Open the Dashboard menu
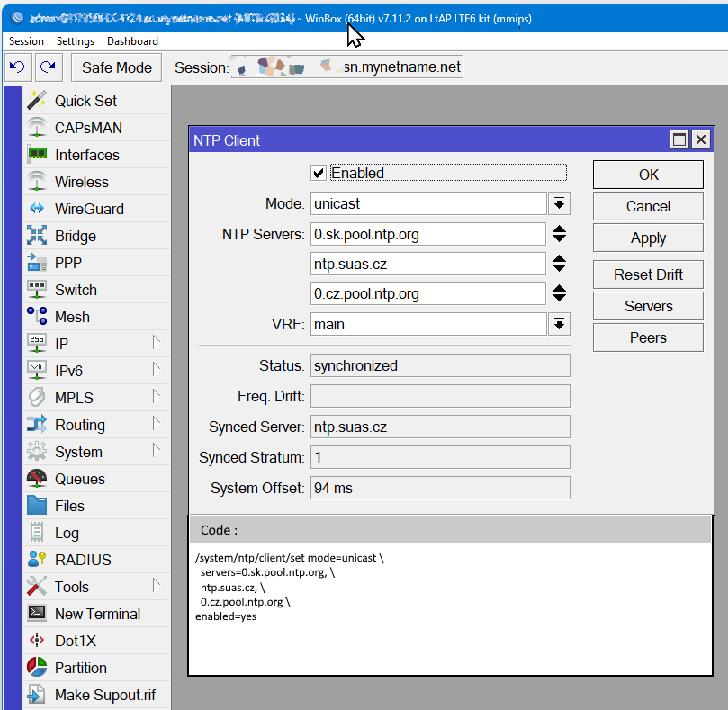The width and height of the screenshot is (728, 710). (x=132, y=41)
